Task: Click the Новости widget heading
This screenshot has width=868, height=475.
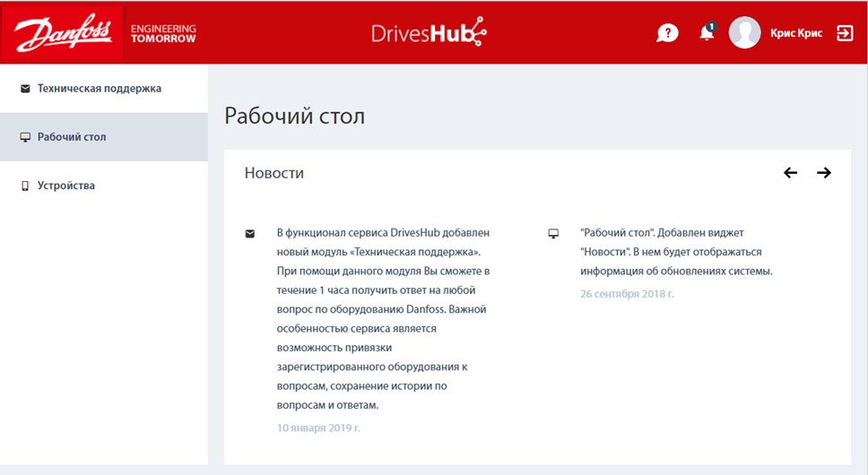Action: point(274,173)
